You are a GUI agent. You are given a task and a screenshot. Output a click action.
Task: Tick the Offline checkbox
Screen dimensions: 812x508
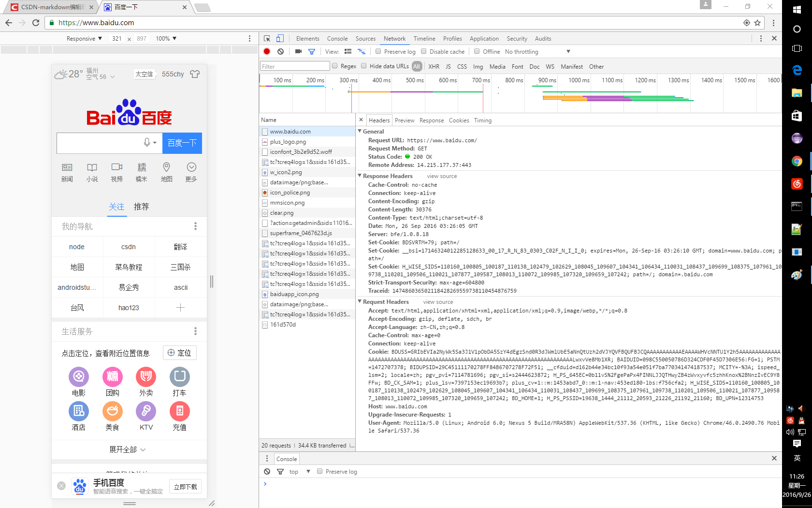tap(477, 51)
